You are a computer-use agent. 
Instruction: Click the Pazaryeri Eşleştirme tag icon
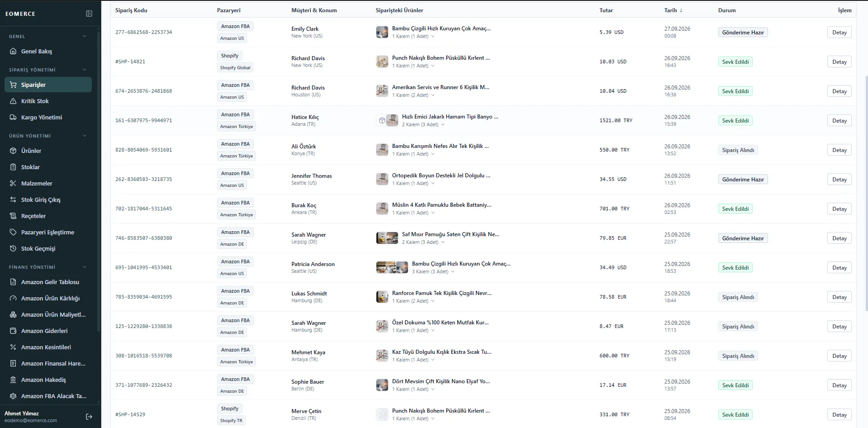(x=13, y=232)
